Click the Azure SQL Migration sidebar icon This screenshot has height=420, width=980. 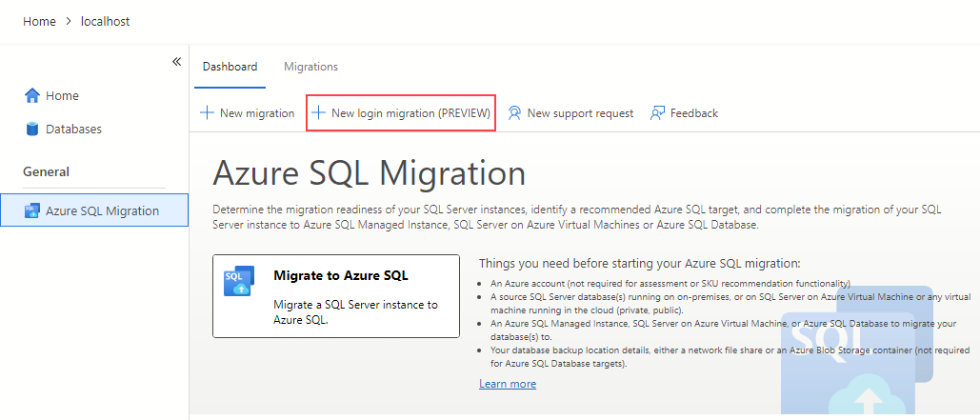[31, 210]
